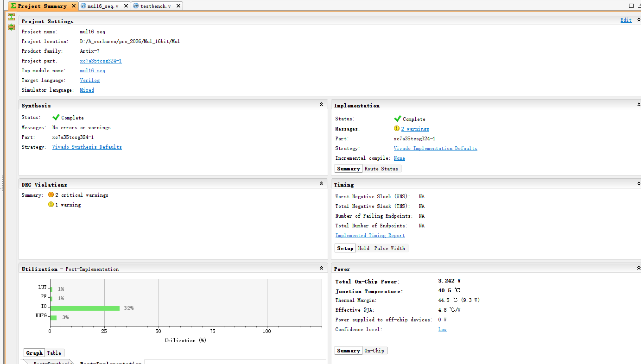Viewport: 641px width, 364px height.
Task: Click the Implementation messages warning icon
Action: (397, 129)
